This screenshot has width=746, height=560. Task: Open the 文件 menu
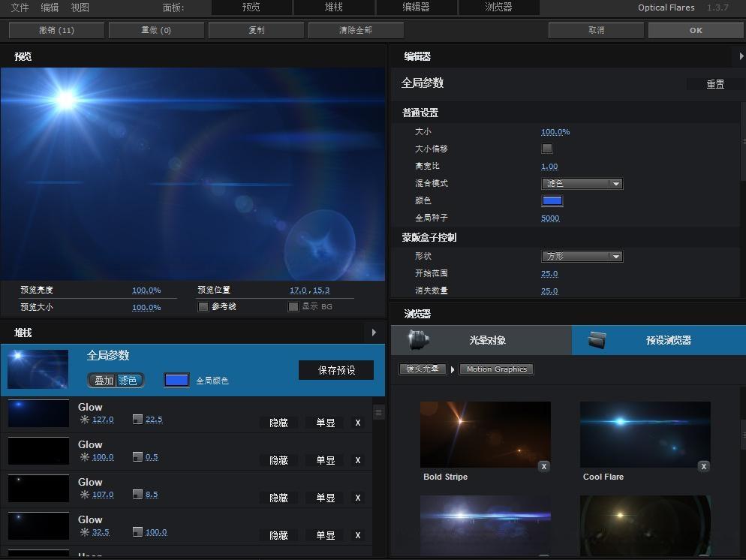pos(20,8)
